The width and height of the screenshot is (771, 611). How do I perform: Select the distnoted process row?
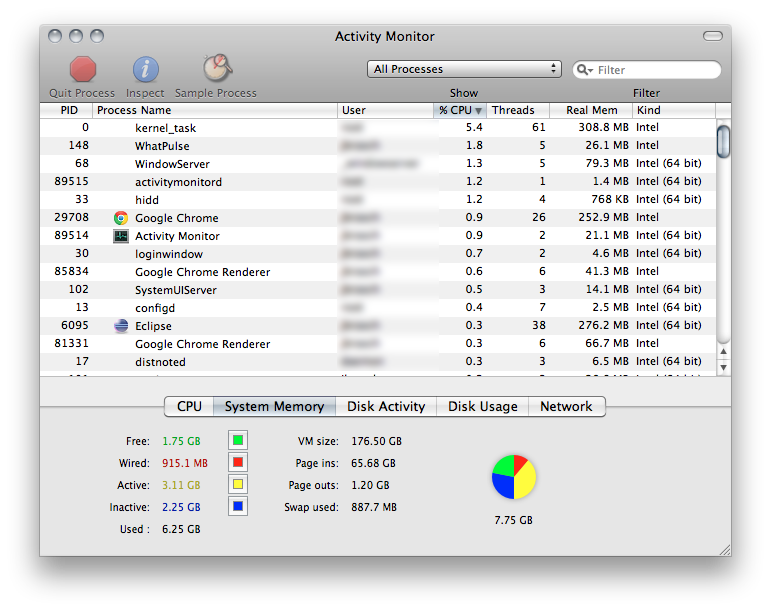coord(378,362)
